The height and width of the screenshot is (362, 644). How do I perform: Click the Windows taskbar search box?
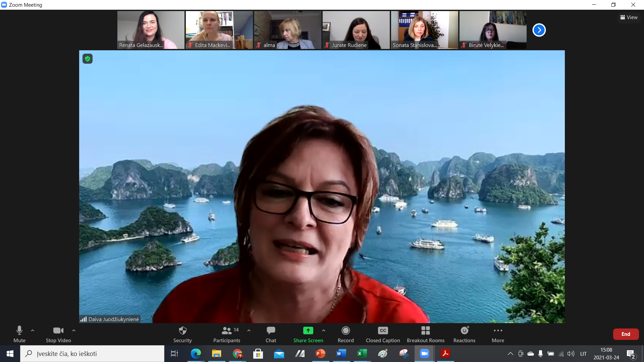click(x=92, y=354)
